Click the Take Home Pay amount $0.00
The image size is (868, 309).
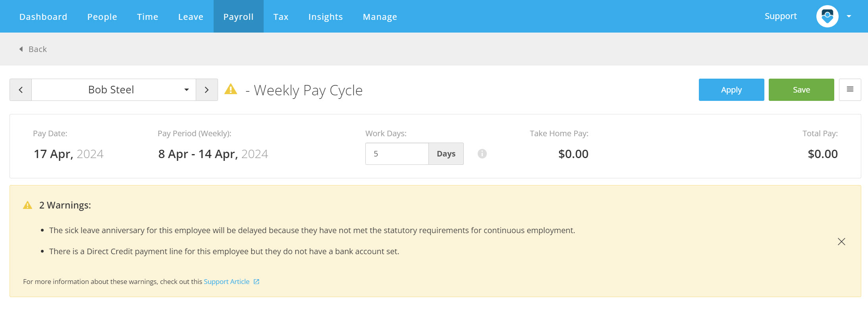[573, 154]
